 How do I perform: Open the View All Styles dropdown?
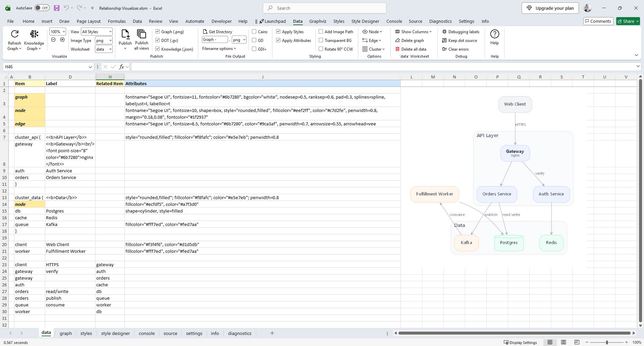pyautogui.click(x=97, y=32)
